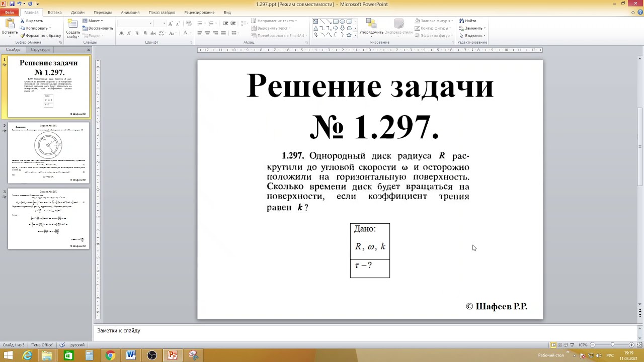
Task: Open the font size combo box
Action: click(159, 24)
